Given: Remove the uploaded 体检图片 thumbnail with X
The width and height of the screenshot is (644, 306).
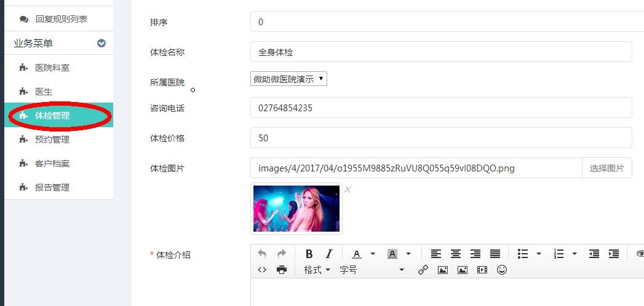Looking at the screenshot, I should click(348, 189).
